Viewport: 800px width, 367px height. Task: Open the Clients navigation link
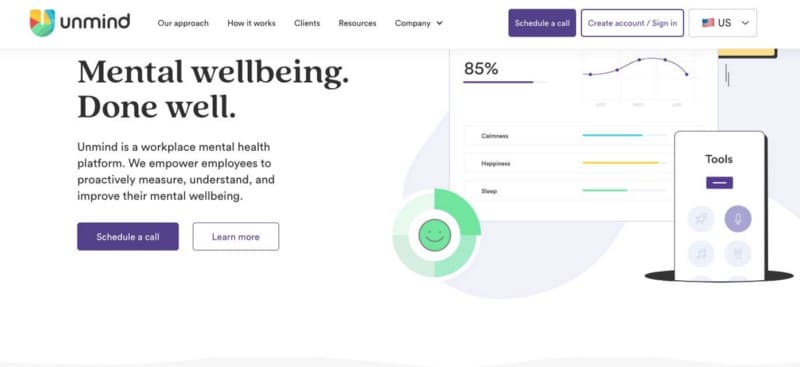[307, 23]
